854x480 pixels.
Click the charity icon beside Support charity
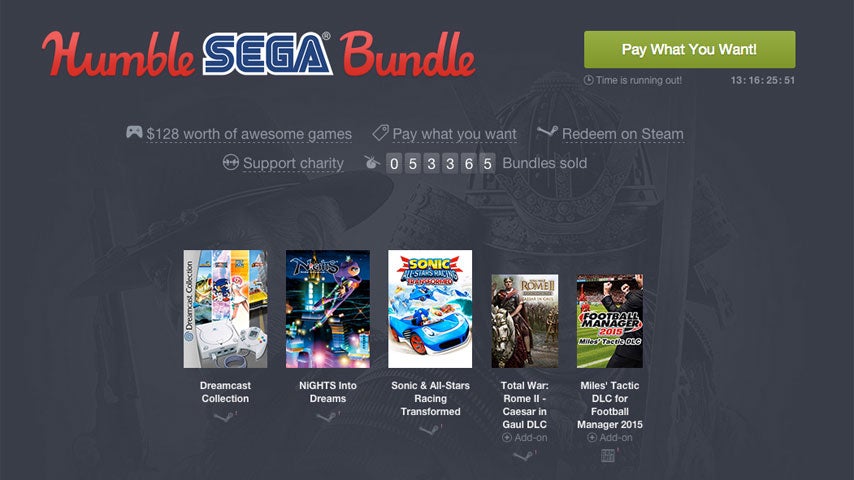tap(230, 162)
